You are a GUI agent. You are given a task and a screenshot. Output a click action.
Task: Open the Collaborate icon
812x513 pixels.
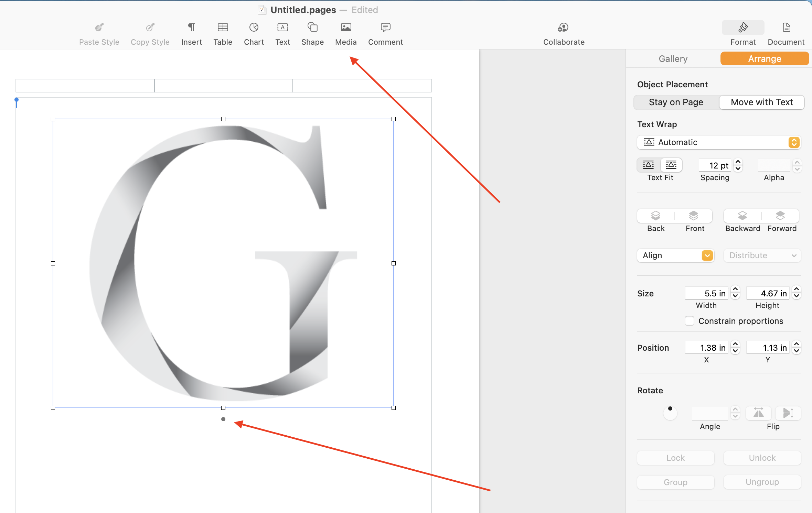tap(563, 28)
